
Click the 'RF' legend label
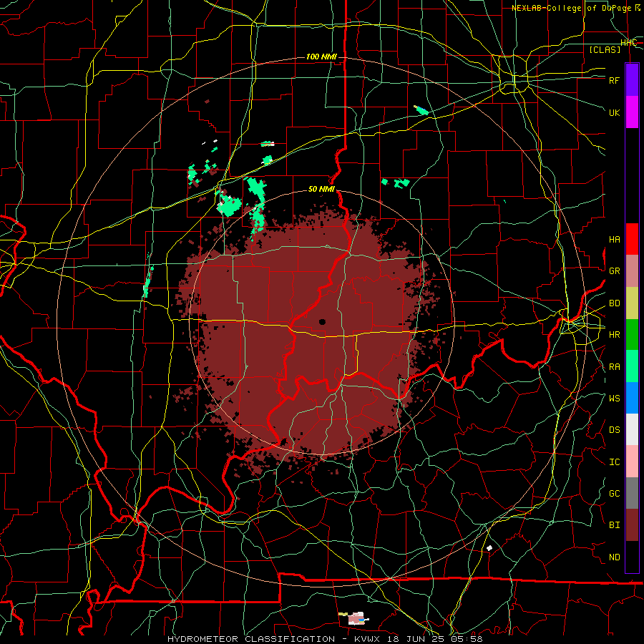click(614, 80)
